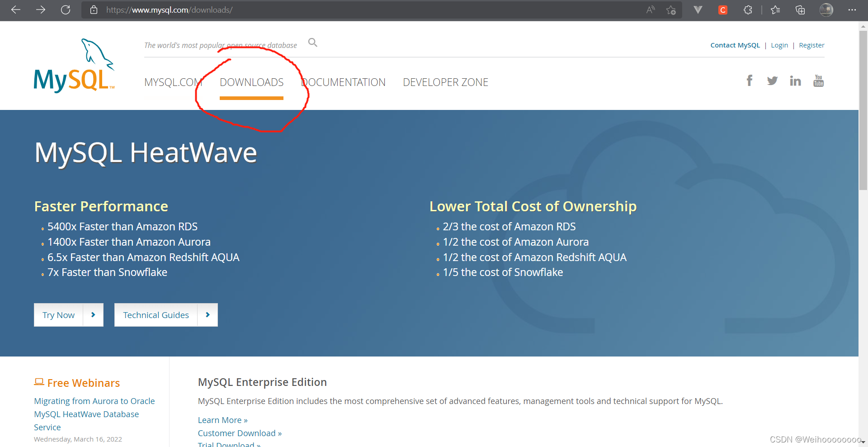The image size is (868, 447).
Task: Click the lock site-info icon in address bar
Action: (x=94, y=10)
